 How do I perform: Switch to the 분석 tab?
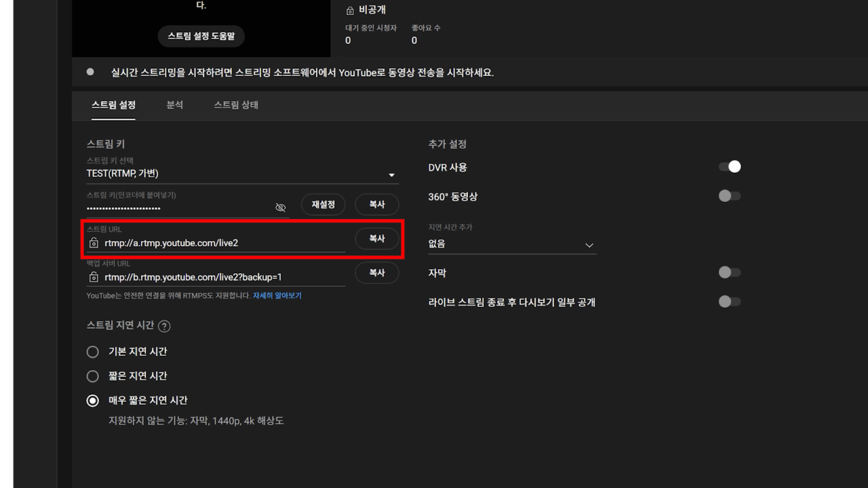[x=175, y=105]
